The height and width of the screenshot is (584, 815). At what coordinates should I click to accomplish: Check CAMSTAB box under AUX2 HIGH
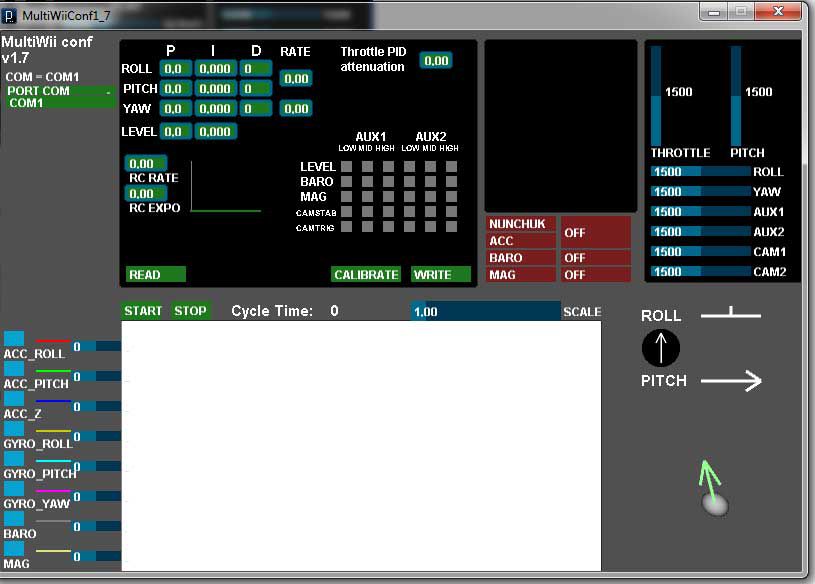451,211
